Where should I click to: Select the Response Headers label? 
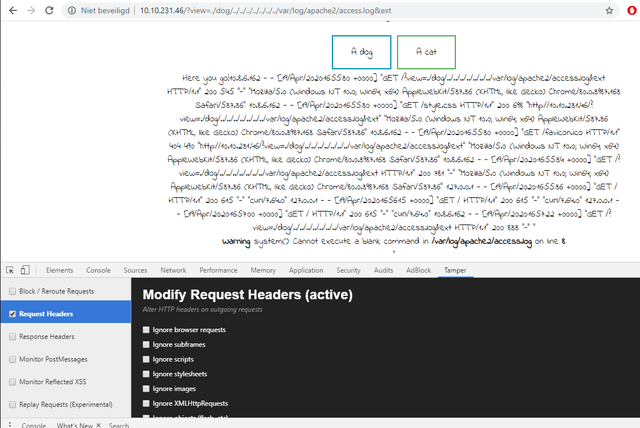click(47, 337)
